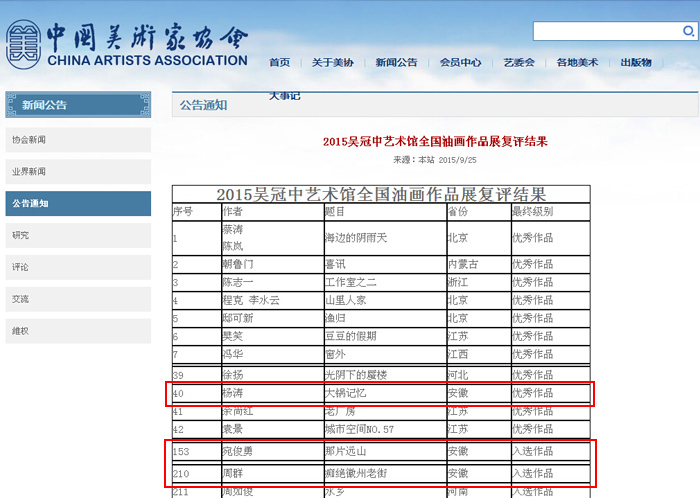Click the province cell 江西
700x498 pixels.
pyautogui.click(x=479, y=354)
